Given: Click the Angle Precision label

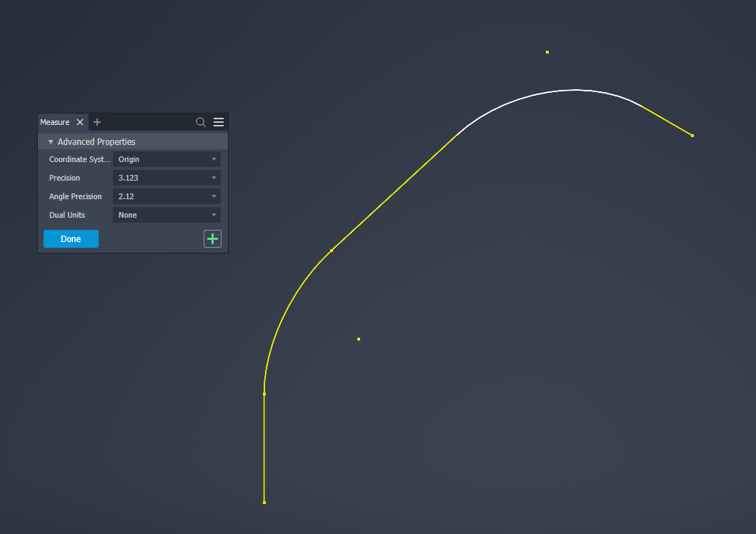Looking at the screenshot, I should click(75, 196).
